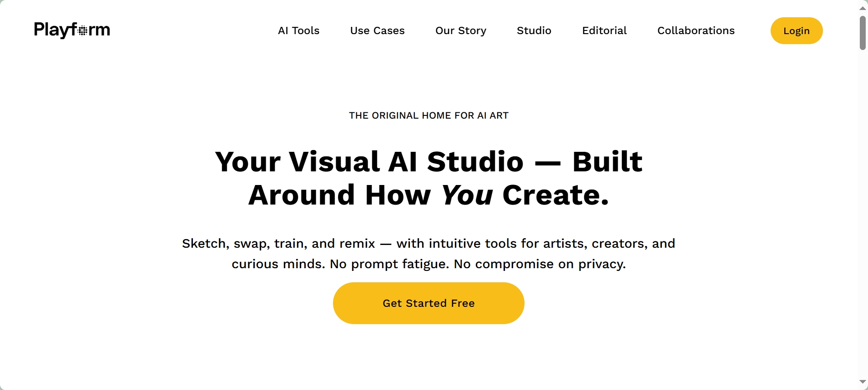Click the scrollbar down arrow
The height and width of the screenshot is (390, 868).
pyautogui.click(x=863, y=382)
